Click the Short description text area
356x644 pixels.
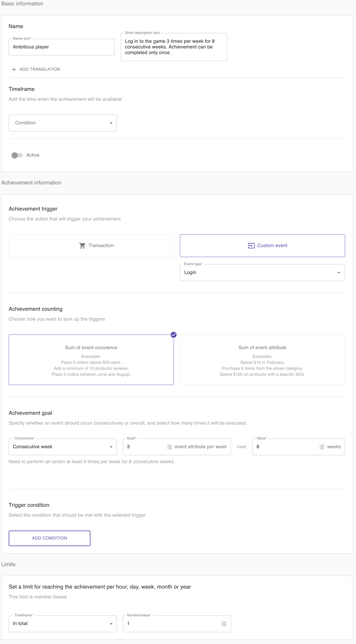click(x=174, y=47)
